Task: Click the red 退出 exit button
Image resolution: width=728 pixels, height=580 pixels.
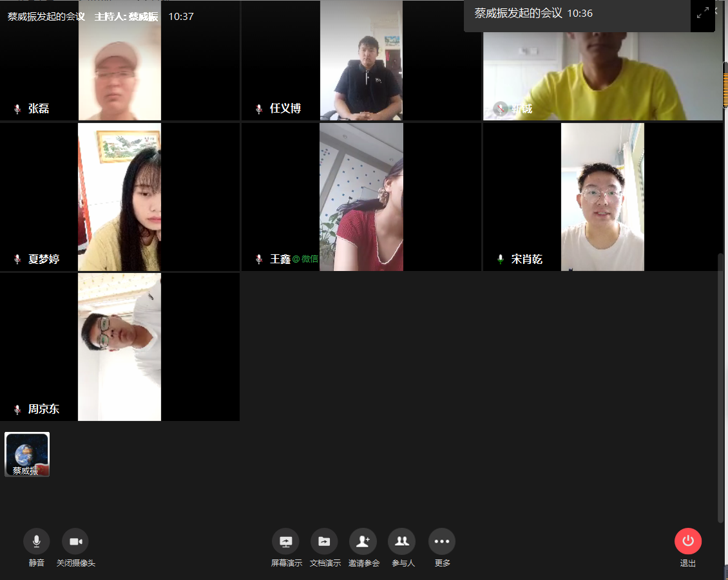Action: tap(688, 541)
